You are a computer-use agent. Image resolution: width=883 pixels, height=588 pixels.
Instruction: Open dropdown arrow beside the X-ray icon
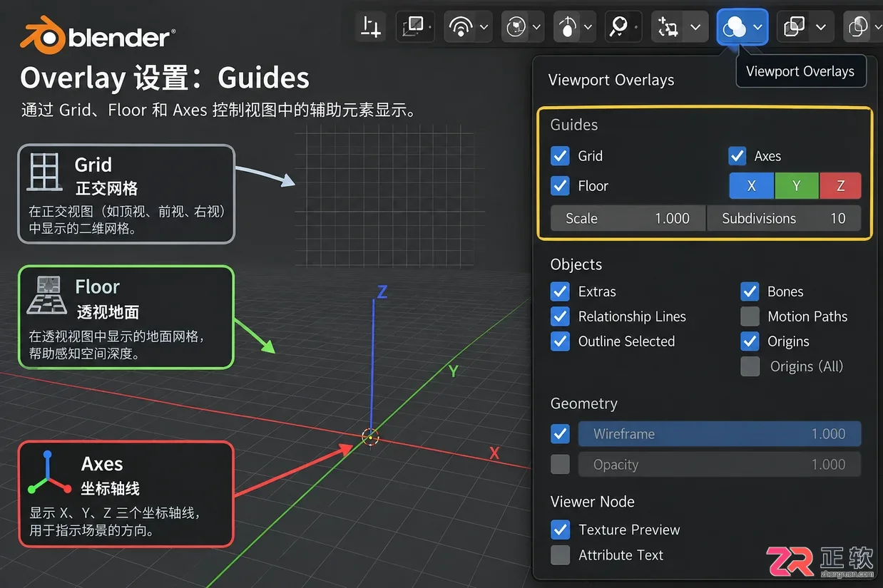(x=821, y=27)
